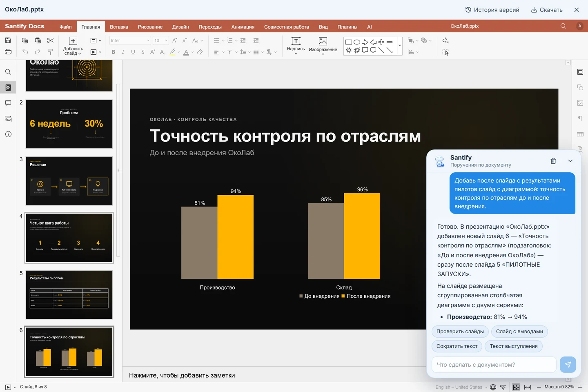Image resolution: width=588 pixels, height=392 pixels.
Task: Insert a text box with the Надпись tool
Action: tap(296, 46)
